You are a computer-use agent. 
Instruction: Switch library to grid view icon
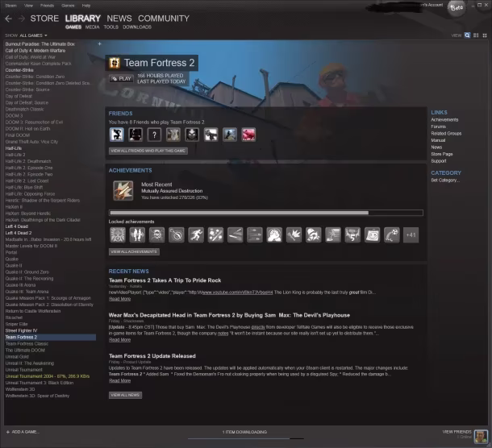(485, 35)
